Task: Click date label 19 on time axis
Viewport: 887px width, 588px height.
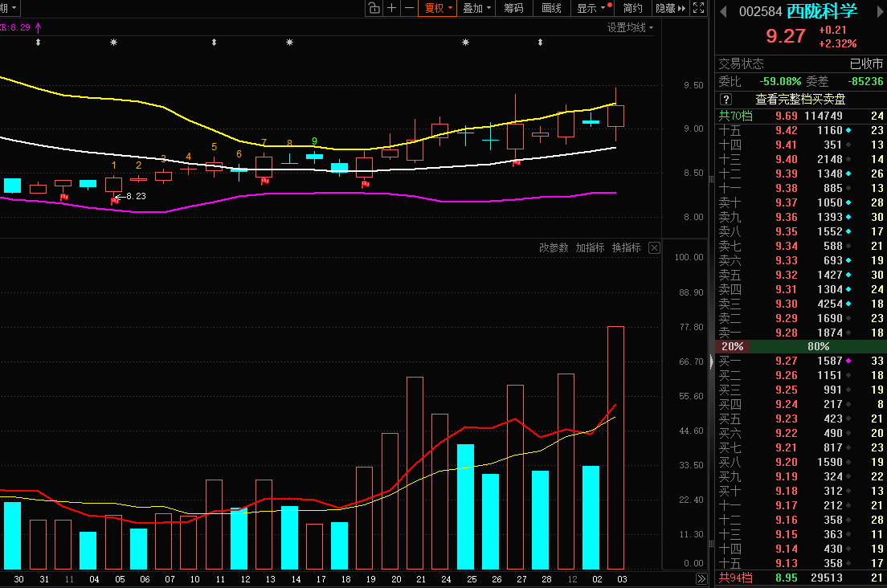Action: click(x=370, y=579)
